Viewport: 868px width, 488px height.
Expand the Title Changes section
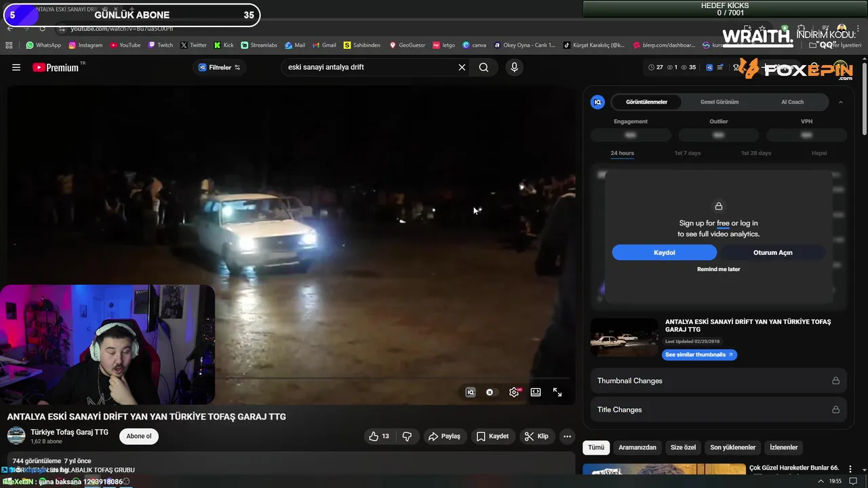coord(718,409)
